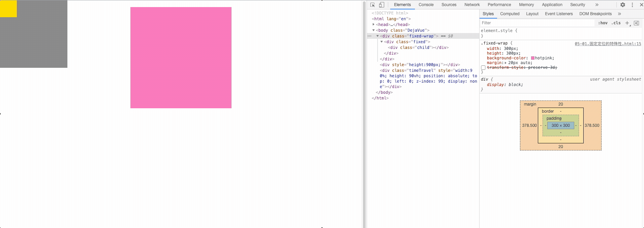Open DevTools settings gear
Screen dimensions: 644x228
[x=622, y=5]
